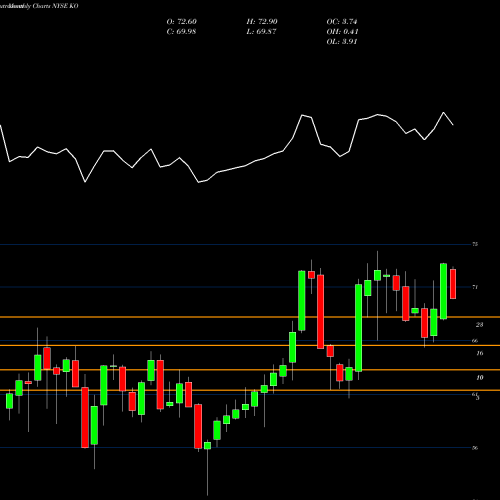Click the '28' orange level label

pos(479,325)
